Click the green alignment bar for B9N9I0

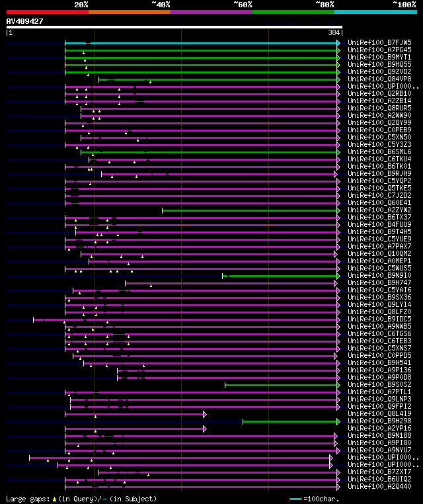pos(280,276)
